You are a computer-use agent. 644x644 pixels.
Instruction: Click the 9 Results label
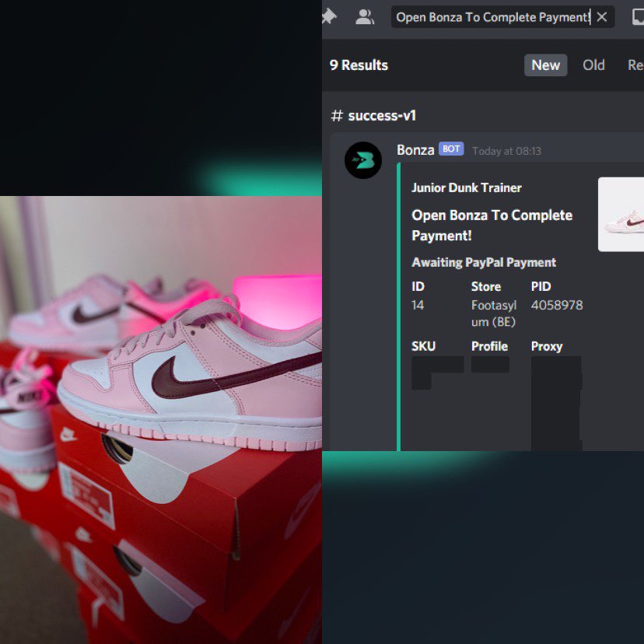359,65
